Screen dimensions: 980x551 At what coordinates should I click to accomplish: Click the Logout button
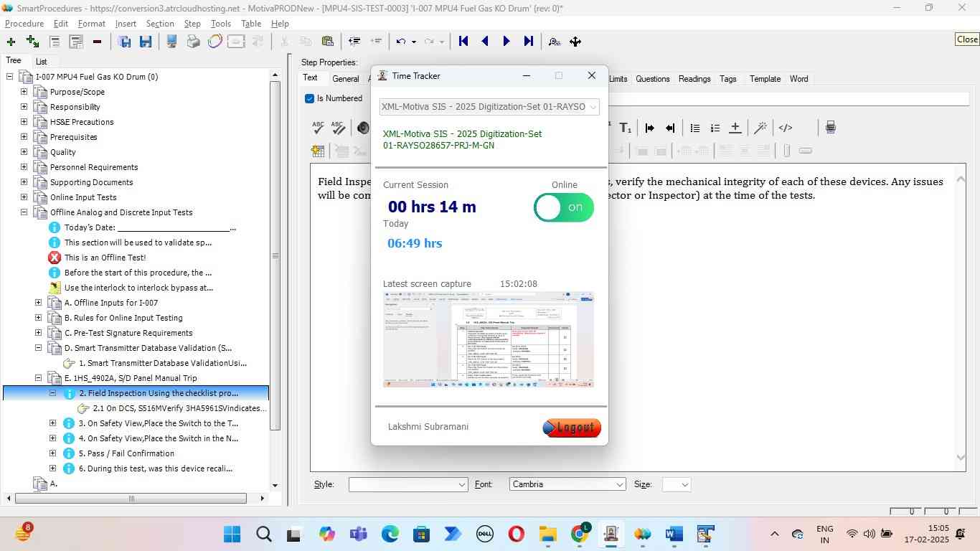coord(572,428)
